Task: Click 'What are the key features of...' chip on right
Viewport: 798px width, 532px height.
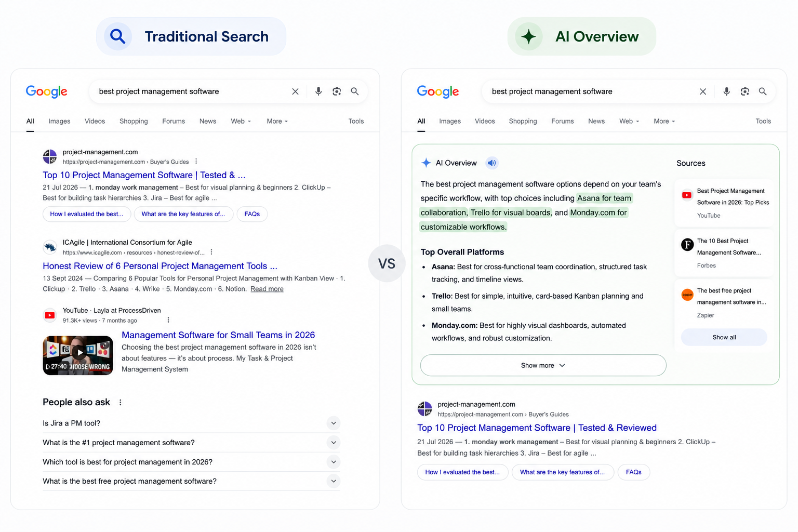Action: 563,472
